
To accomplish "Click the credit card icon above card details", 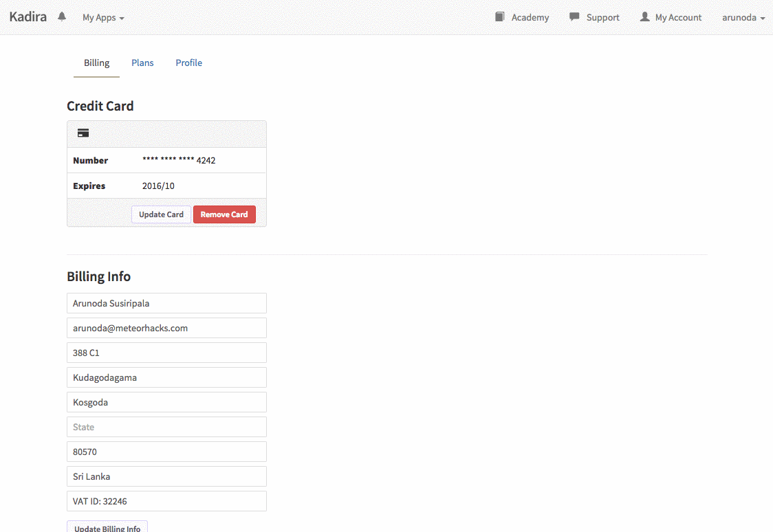I will (x=83, y=133).
